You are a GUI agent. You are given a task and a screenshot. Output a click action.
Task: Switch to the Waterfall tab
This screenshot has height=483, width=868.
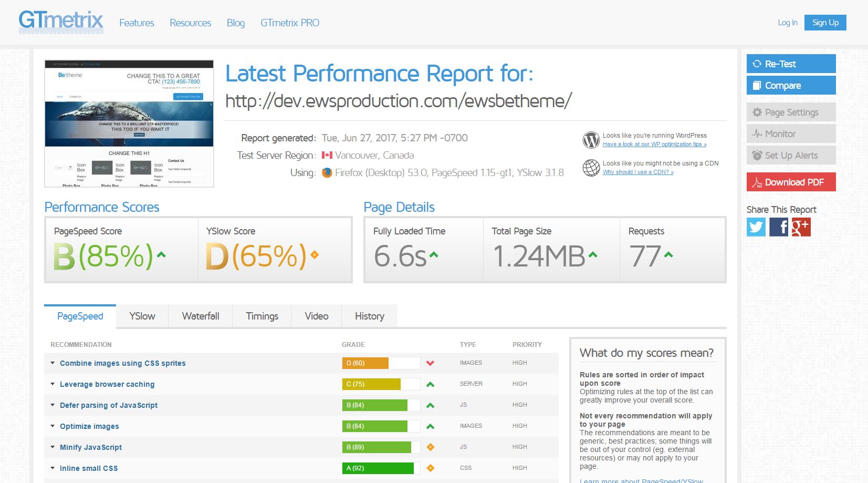[x=201, y=316]
